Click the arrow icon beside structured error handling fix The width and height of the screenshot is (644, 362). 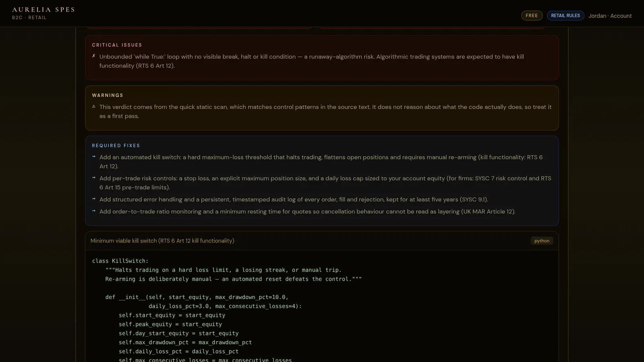pos(94,199)
